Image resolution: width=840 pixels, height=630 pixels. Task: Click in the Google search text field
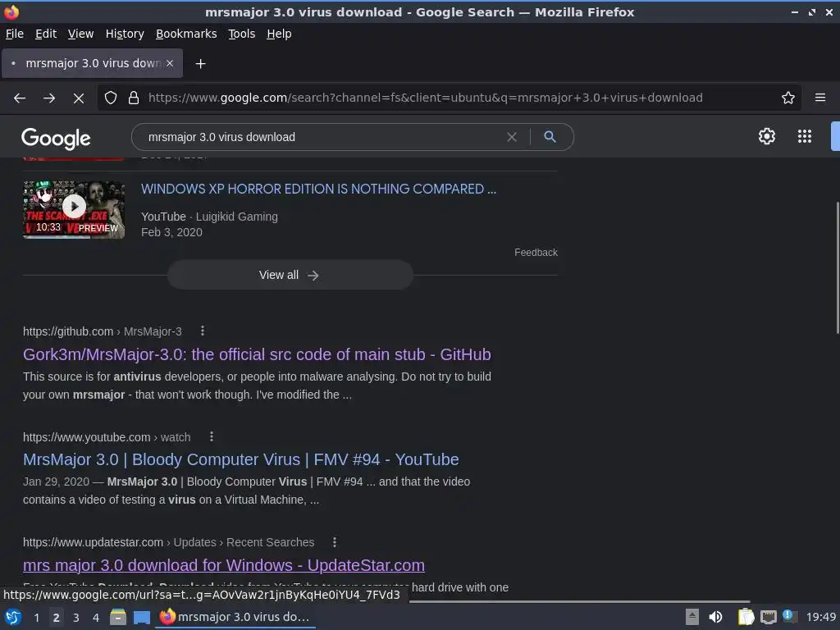pos(322,137)
